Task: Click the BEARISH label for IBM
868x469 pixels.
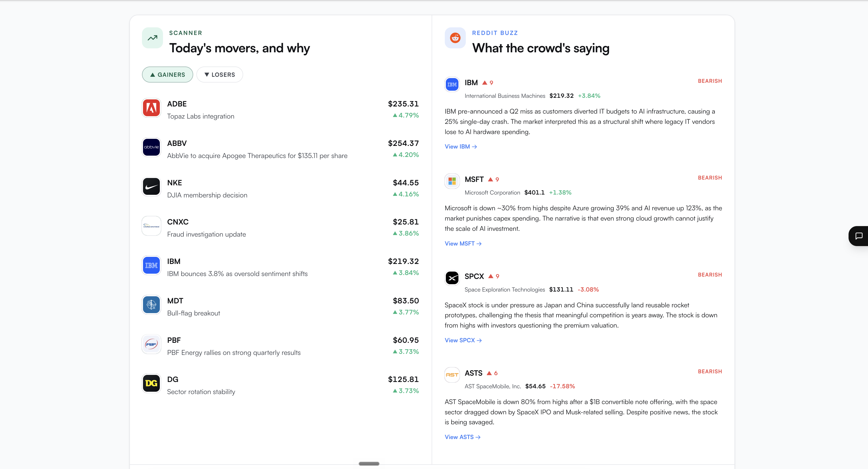Action: point(710,81)
